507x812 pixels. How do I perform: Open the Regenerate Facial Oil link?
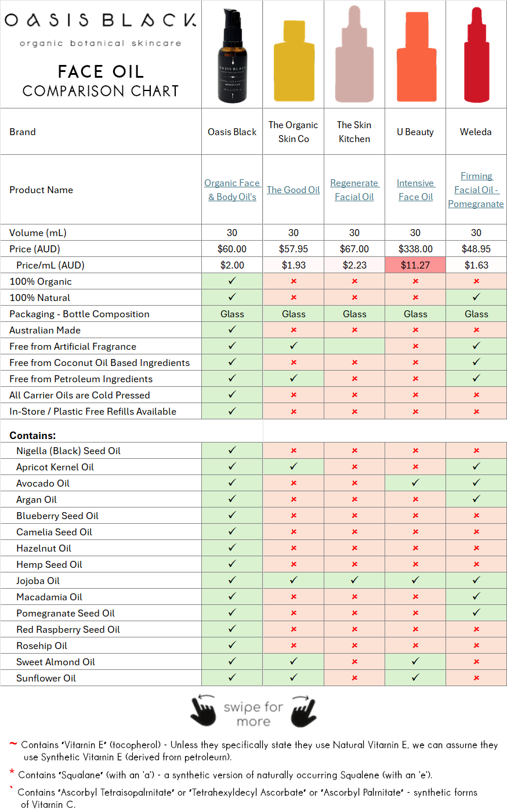(x=354, y=190)
